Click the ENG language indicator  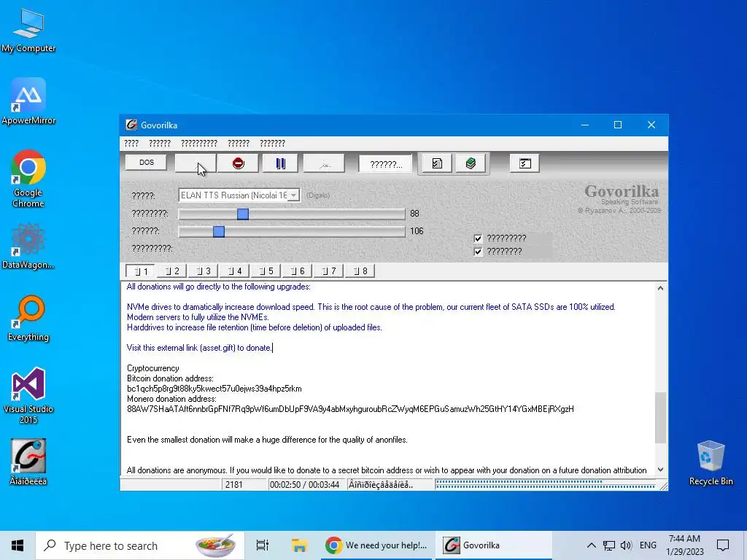coord(648,545)
